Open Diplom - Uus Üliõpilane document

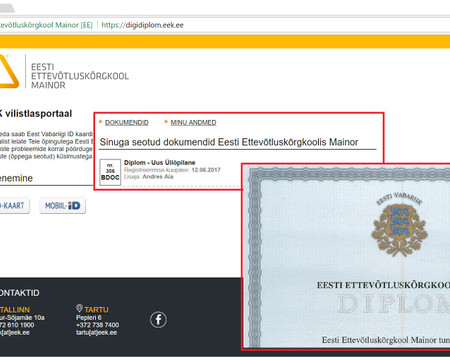click(x=160, y=163)
